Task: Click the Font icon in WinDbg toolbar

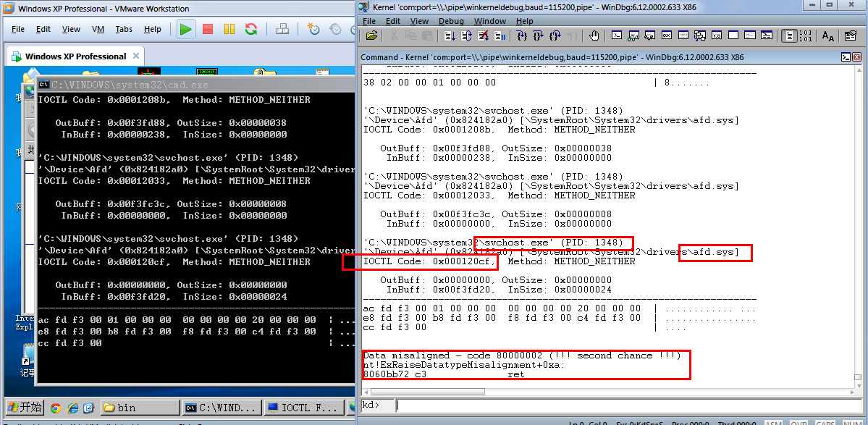Action: point(828,36)
